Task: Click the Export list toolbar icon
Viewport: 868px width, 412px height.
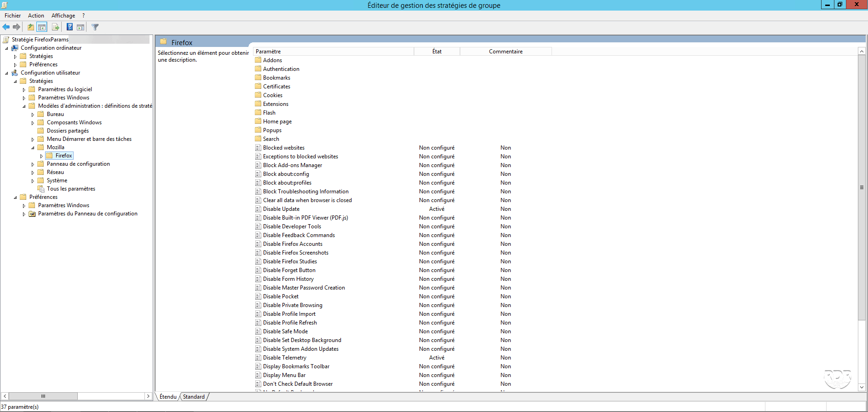Action: click(55, 27)
